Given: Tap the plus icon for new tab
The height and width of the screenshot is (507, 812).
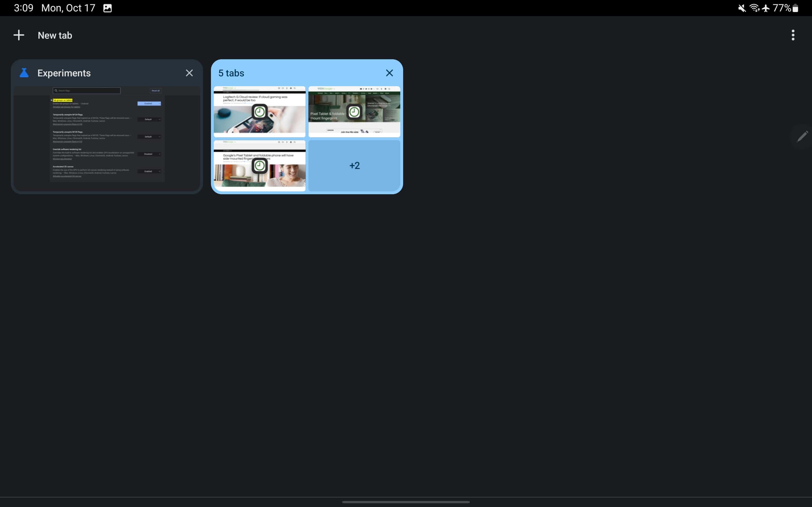Looking at the screenshot, I should pos(19,35).
